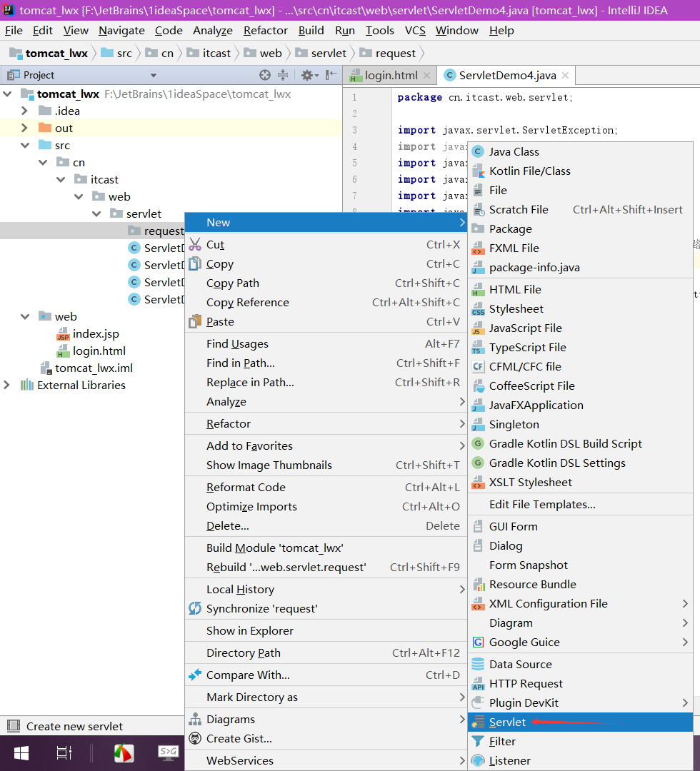Collapse the itcast package node
The height and width of the screenshot is (771, 700).
61,179
